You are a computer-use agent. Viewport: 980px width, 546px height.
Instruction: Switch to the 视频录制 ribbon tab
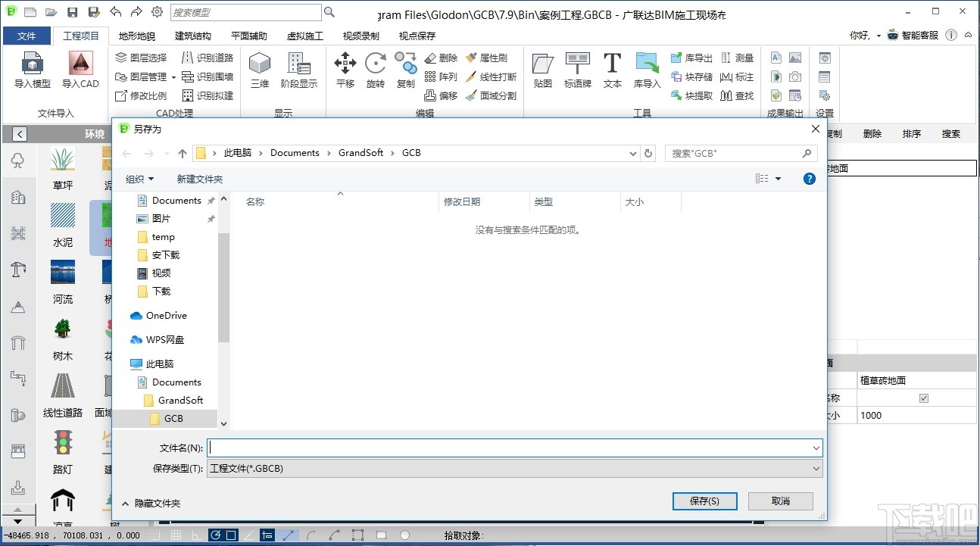[x=361, y=36]
